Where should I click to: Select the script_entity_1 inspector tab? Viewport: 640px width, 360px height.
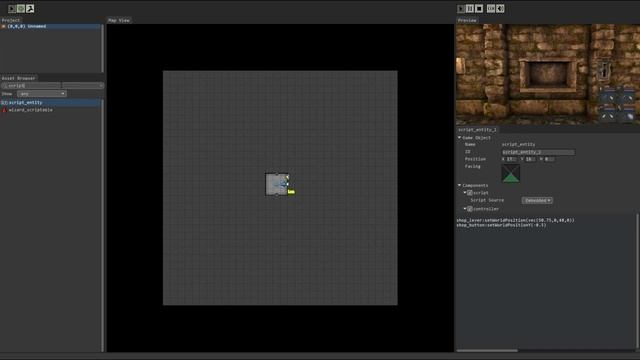(477, 129)
